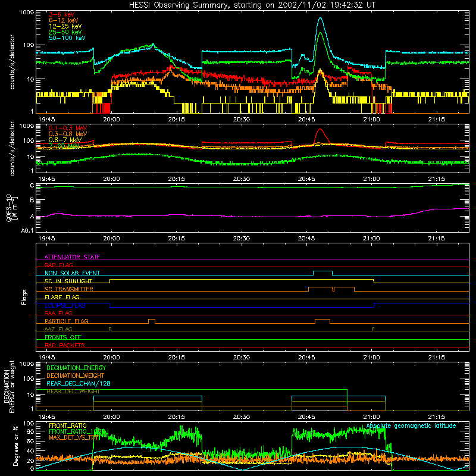476x476 pixels.
Task: Click the ATTENUATOR_STATE flag label
Action: coord(72,257)
